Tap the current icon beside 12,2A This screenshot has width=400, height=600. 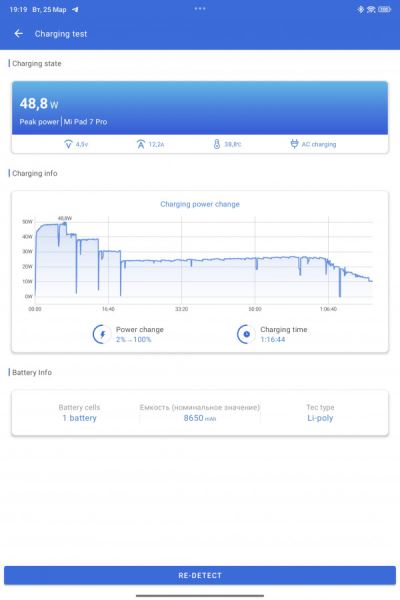(141, 144)
